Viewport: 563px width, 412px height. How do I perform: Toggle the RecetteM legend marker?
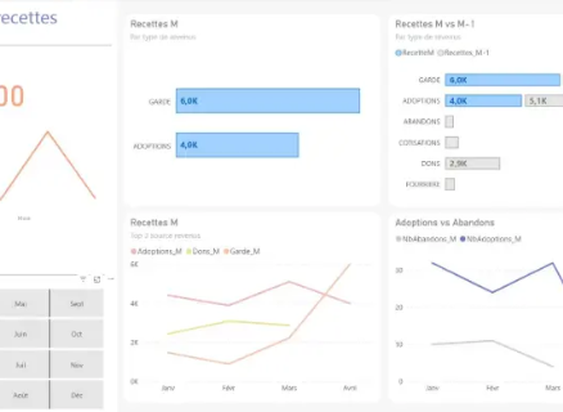point(398,53)
